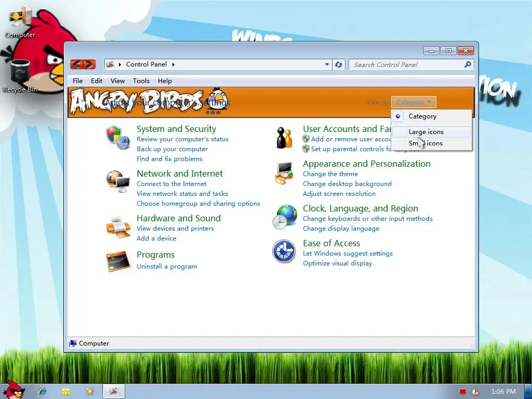Click Let Windows suggest settings
The image size is (532, 399).
(x=348, y=254)
